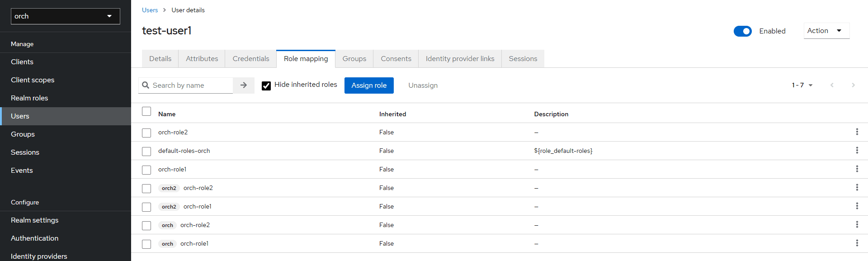The width and height of the screenshot is (868, 261).
Task: Open kebab menu for the top orch-role2 row
Action: pos(857,132)
